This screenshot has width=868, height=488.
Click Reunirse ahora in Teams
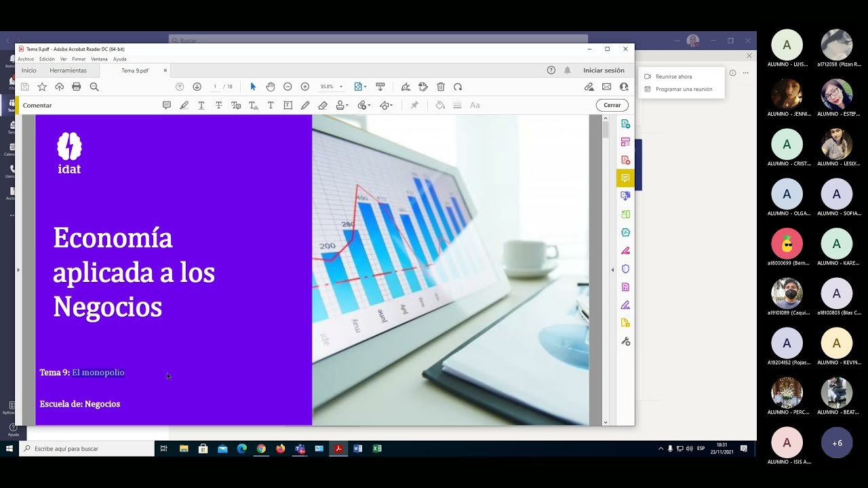(673, 77)
